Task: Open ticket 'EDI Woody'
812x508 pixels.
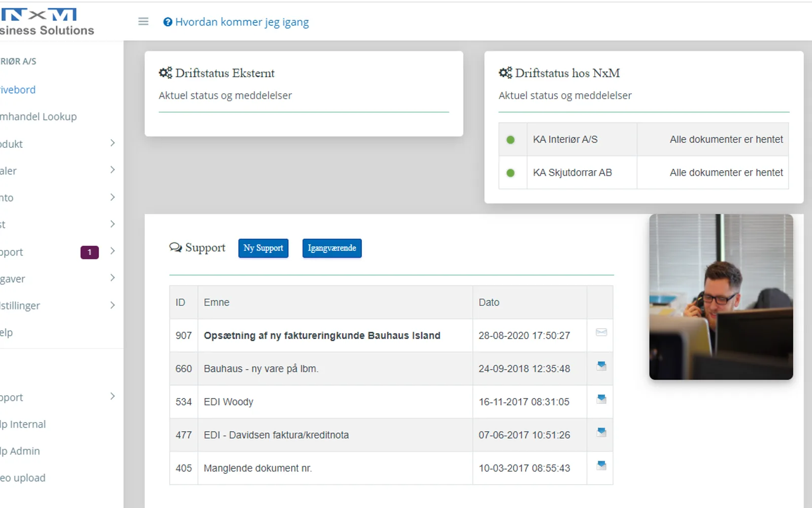Action: tap(228, 402)
